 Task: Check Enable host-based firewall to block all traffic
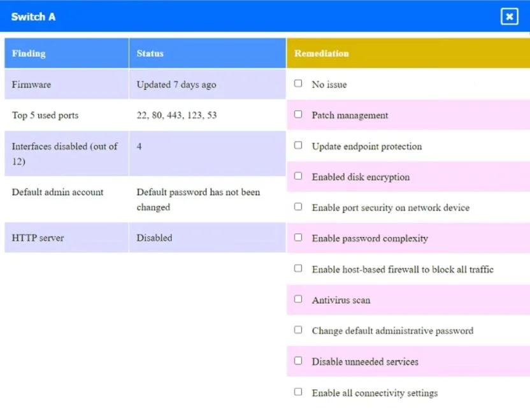[x=297, y=268]
